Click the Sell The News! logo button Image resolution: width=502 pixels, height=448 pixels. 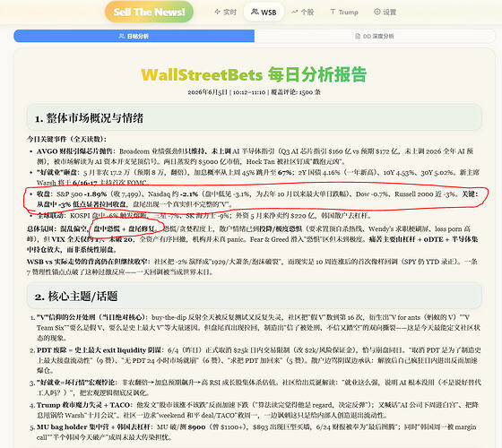[x=149, y=12]
